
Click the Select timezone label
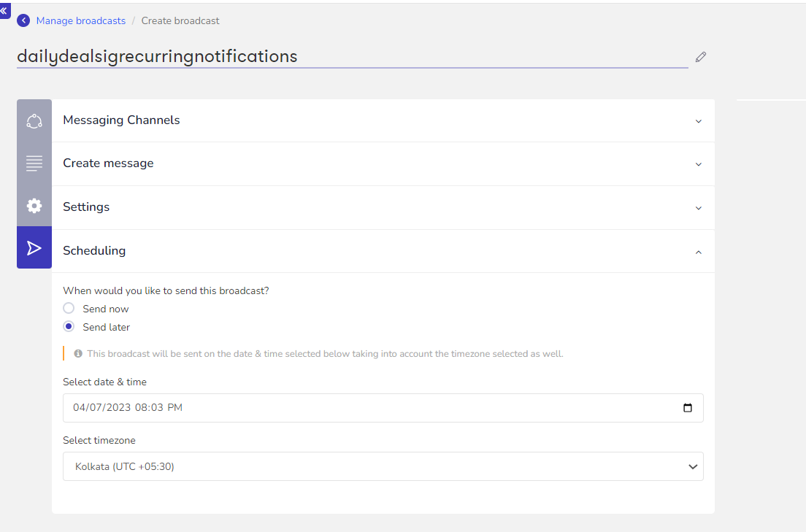[99, 441]
